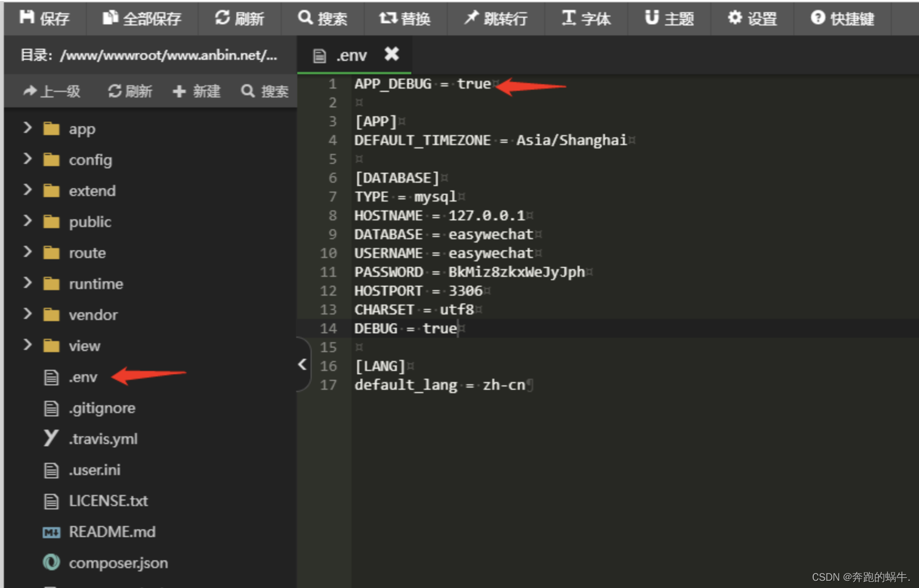This screenshot has height=588, width=919.
Task: Click the top toolbar 刷新 (Refresh) button
Action: 239,19
